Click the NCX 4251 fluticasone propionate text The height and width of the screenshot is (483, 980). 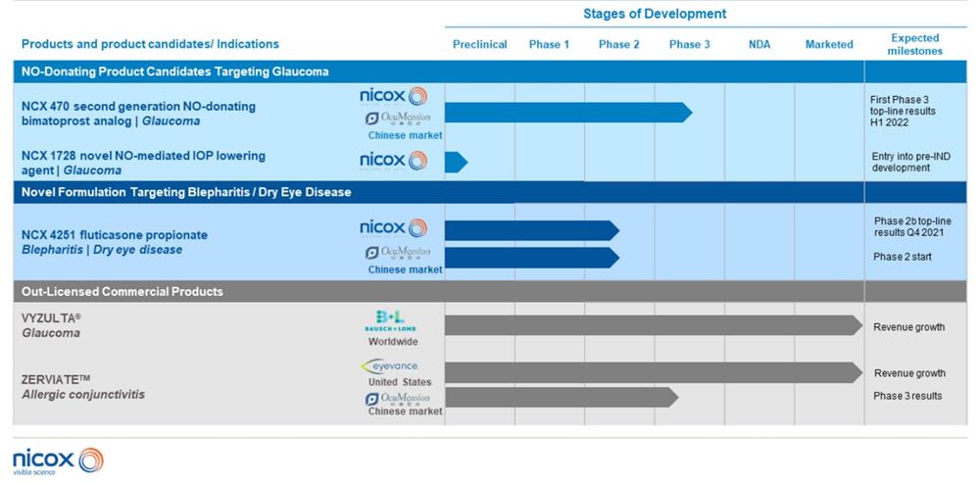(x=115, y=235)
